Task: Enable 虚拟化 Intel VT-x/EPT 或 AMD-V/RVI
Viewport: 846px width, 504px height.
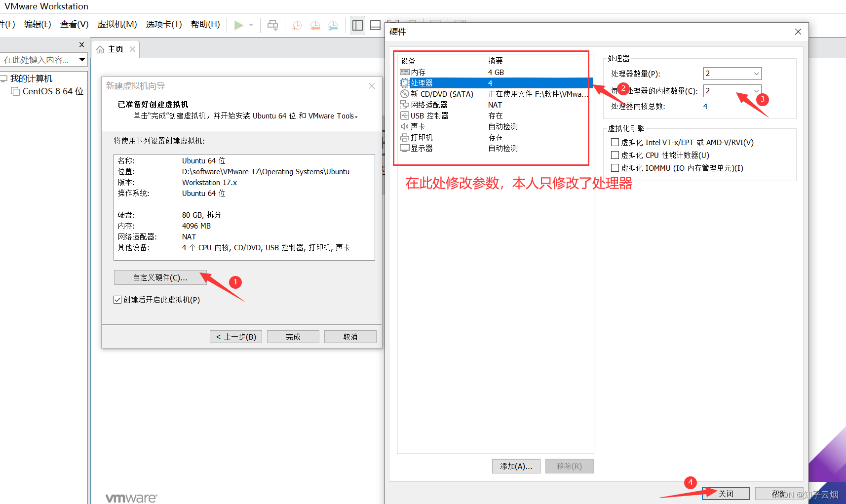Action: 615,142
